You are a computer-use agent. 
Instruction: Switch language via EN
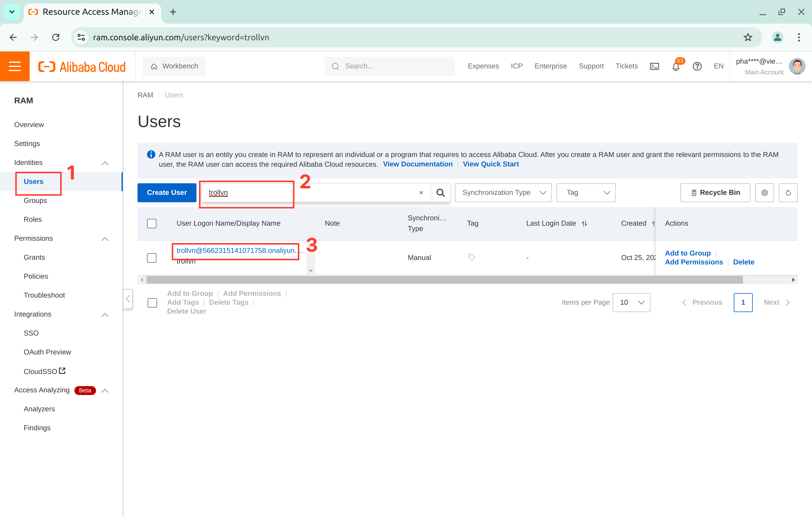pos(718,66)
